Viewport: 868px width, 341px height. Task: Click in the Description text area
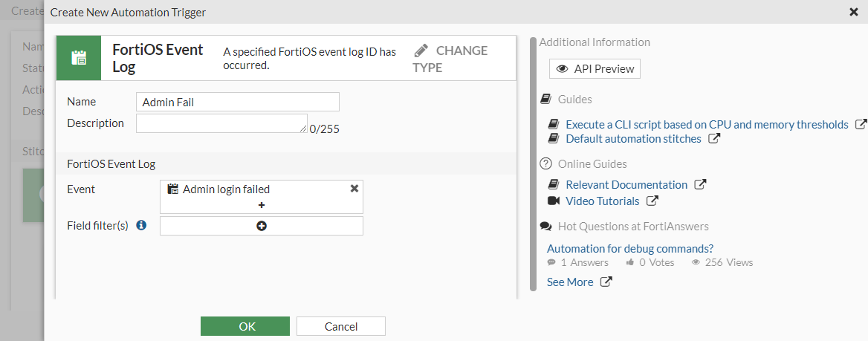click(x=221, y=123)
